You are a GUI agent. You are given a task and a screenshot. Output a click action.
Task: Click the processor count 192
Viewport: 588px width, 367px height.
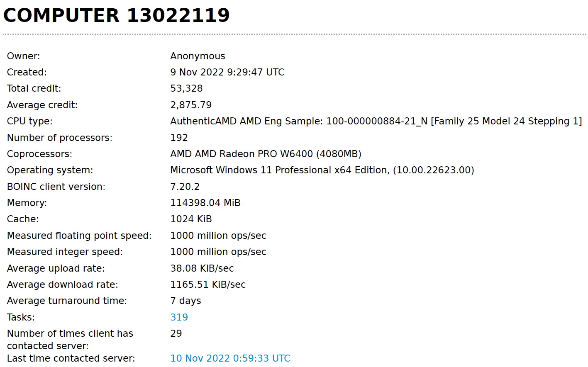coord(179,138)
